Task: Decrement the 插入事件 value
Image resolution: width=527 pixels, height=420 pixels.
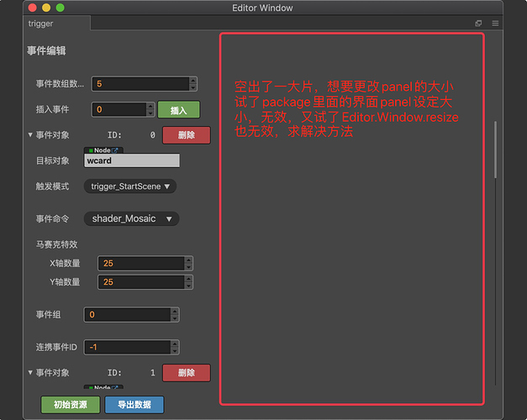Action: (150, 113)
